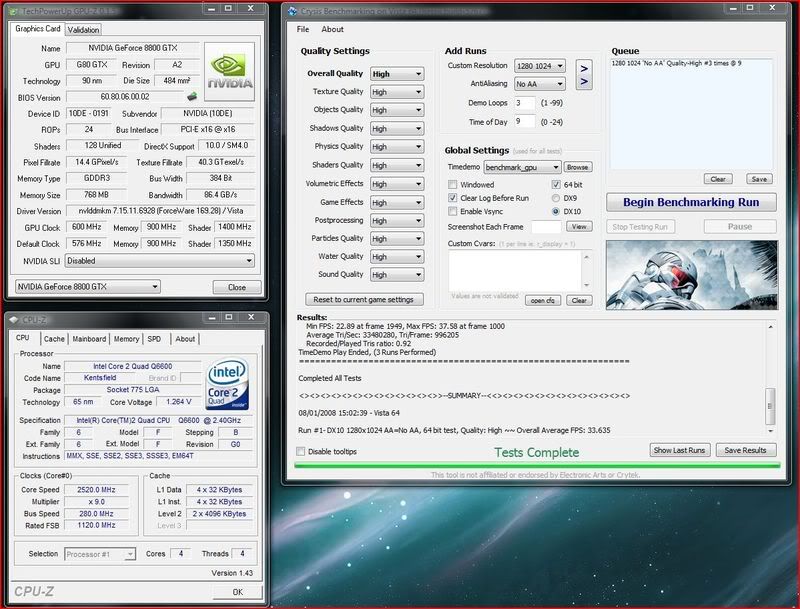
Task: Click the Queue Clear button
Action: [x=718, y=179]
